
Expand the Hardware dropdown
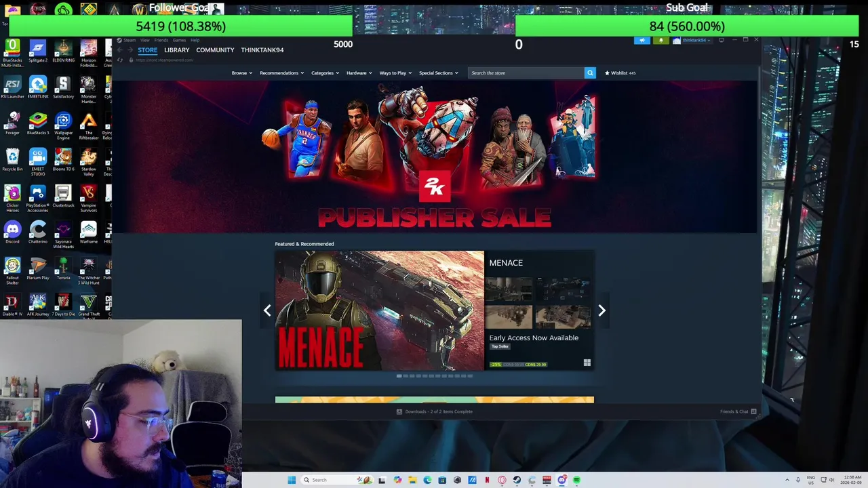[x=359, y=73]
